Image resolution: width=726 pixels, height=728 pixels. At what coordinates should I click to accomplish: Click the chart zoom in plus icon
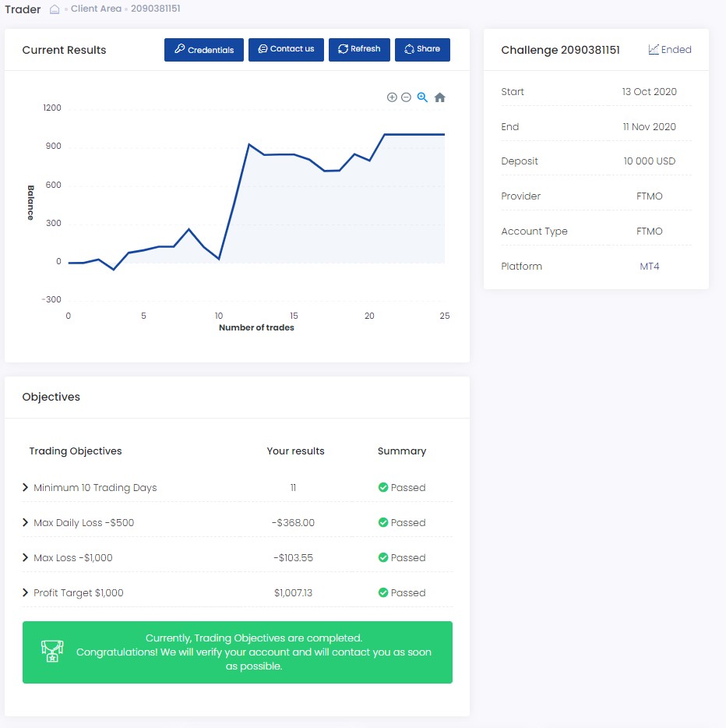tap(392, 97)
